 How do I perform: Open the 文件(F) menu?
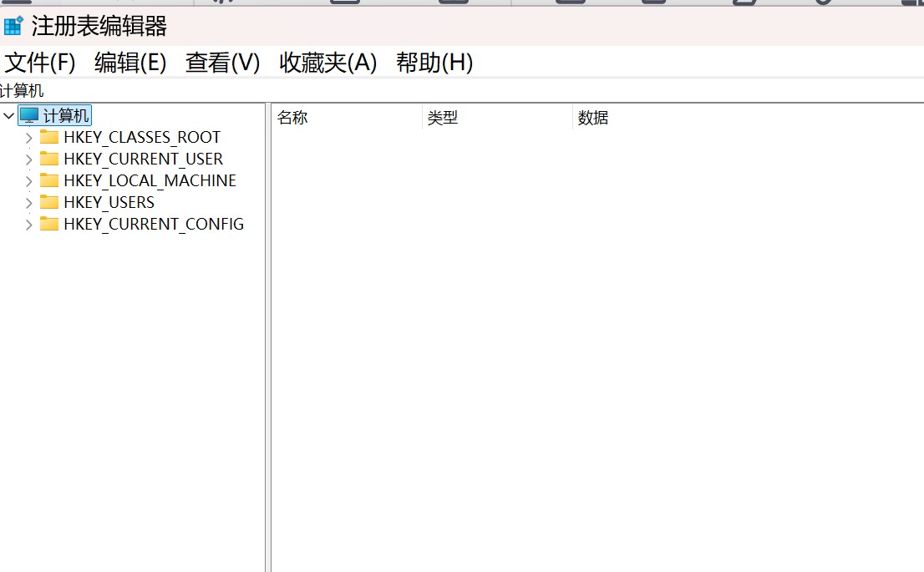click(x=40, y=63)
